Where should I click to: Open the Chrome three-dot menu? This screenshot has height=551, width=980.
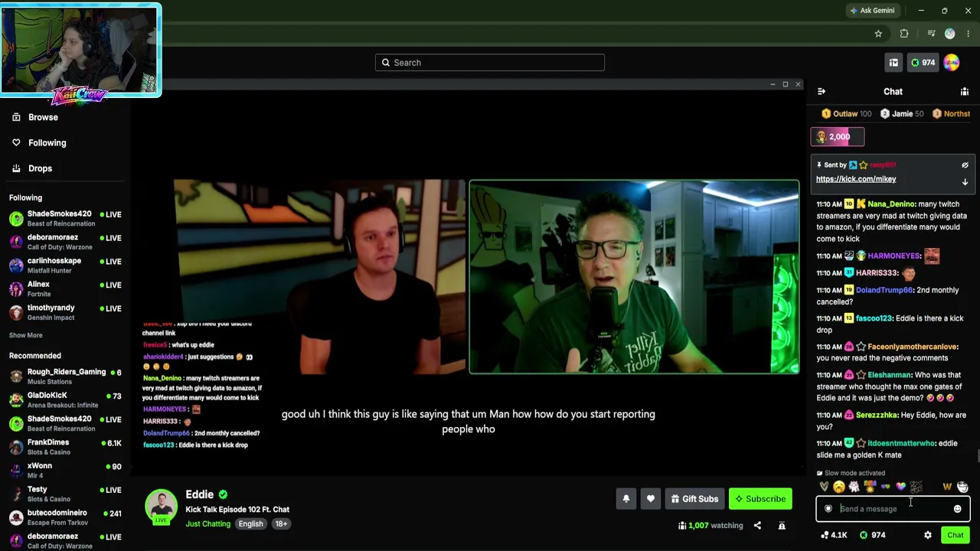coord(969,34)
